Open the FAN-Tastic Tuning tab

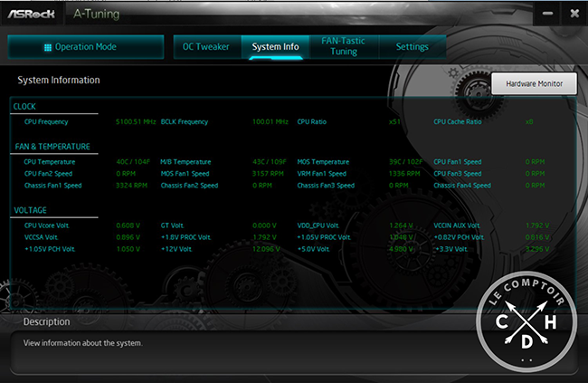coord(344,46)
